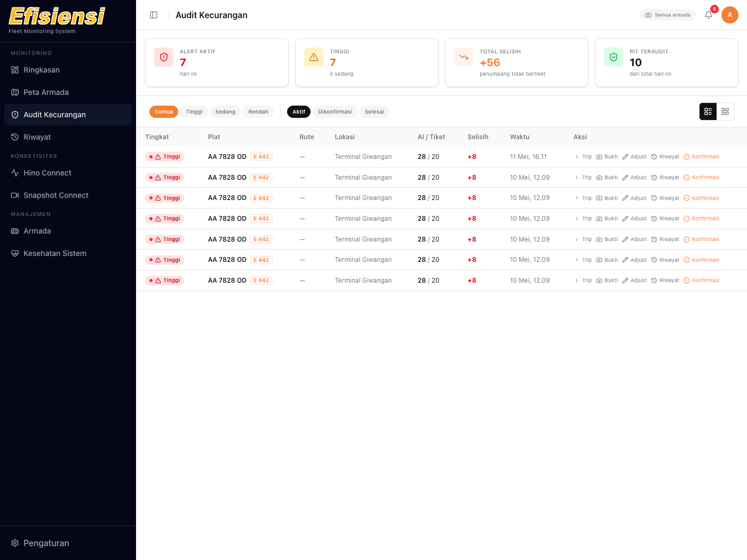Image resolution: width=747 pixels, height=560 pixels.
Task: Click the "11 Mei, 16.11" time cell
Action: coord(528,157)
